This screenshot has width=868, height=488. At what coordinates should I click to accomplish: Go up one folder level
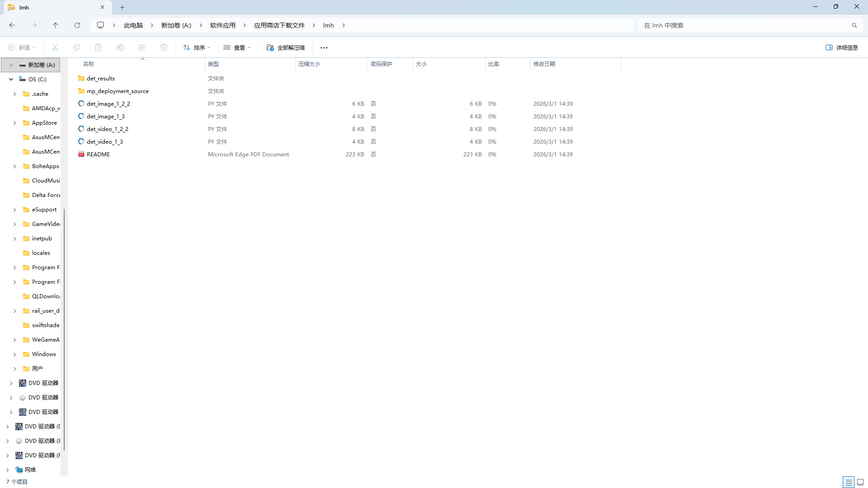tap(55, 25)
